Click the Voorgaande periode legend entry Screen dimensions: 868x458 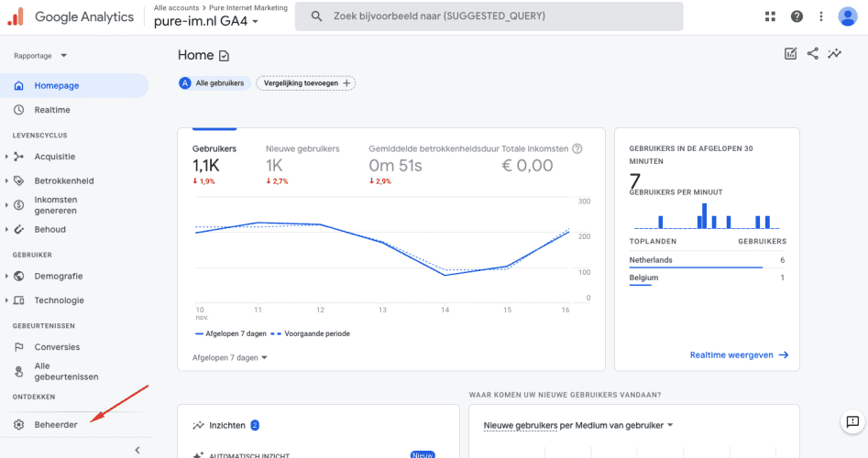point(311,333)
